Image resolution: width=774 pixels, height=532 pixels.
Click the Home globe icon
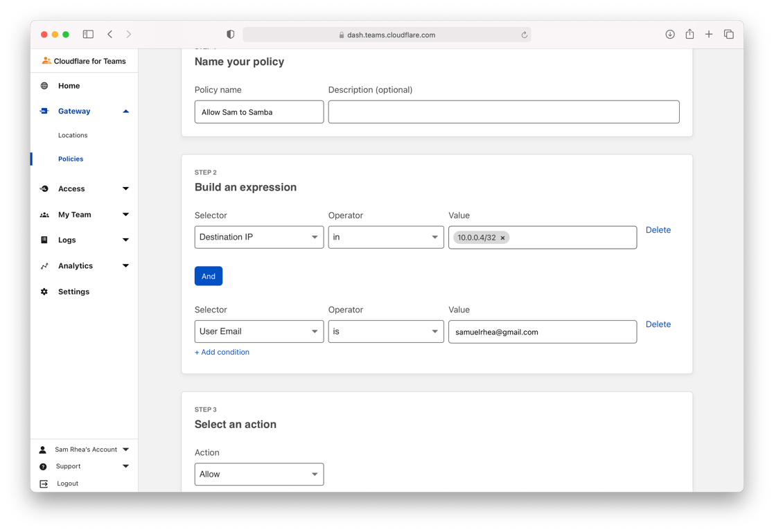[44, 86]
